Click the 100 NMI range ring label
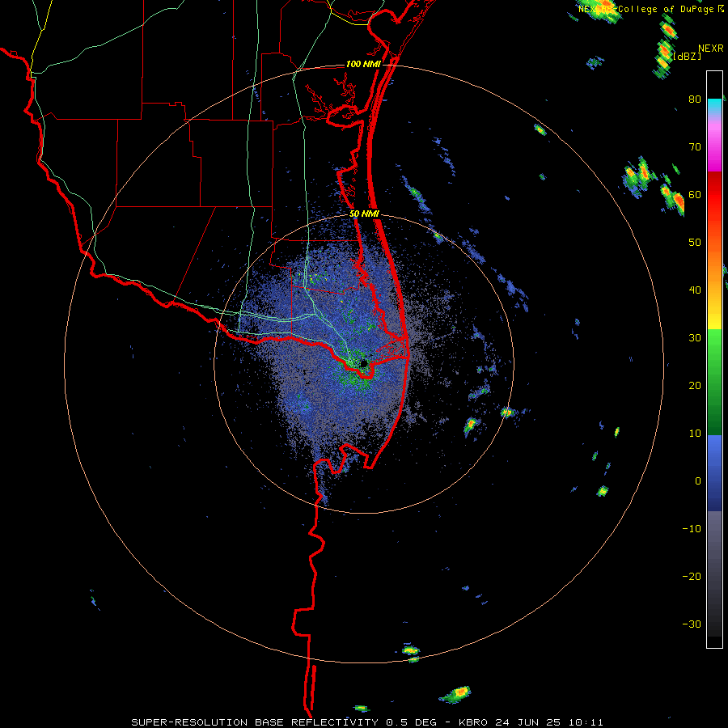The image size is (728, 728). pos(363,64)
